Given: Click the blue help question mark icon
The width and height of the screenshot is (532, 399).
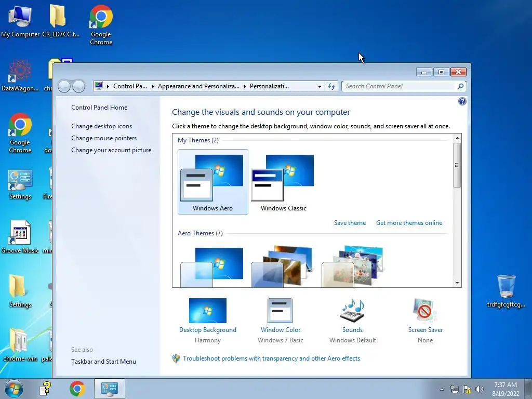Looking at the screenshot, I should click(462, 101).
